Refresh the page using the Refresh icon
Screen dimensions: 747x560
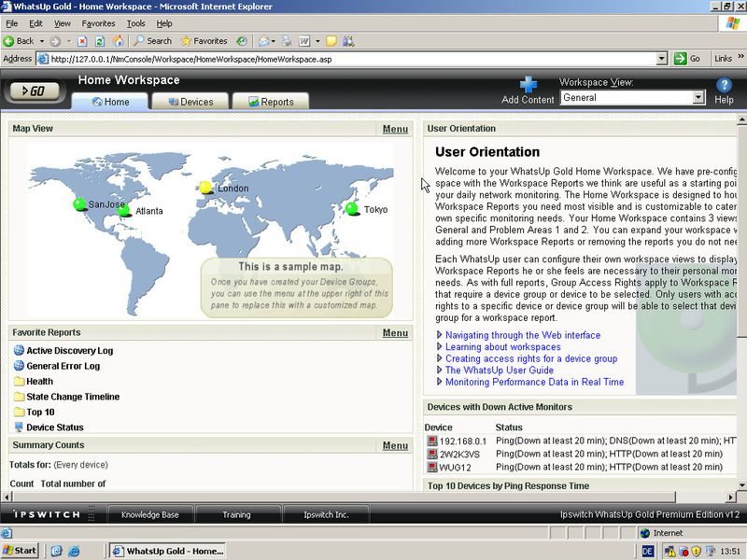tap(100, 41)
